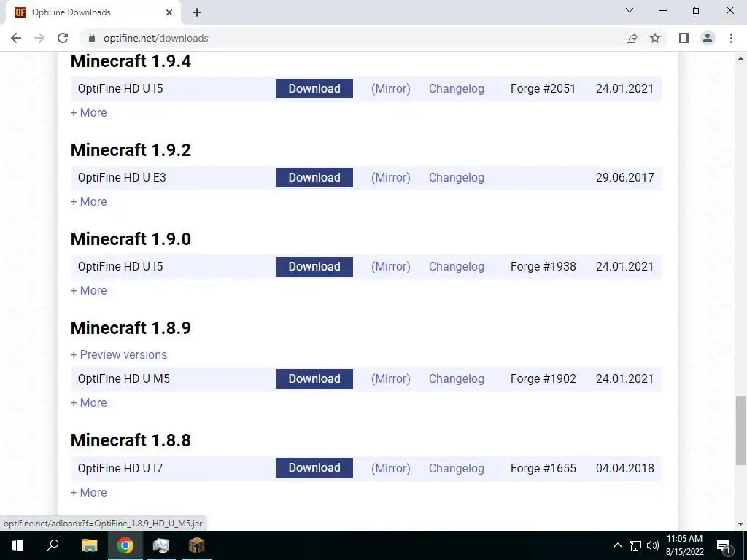Reload the OptiFine downloads page
The height and width of the screenshot is (560, 747).
(63, 38)
